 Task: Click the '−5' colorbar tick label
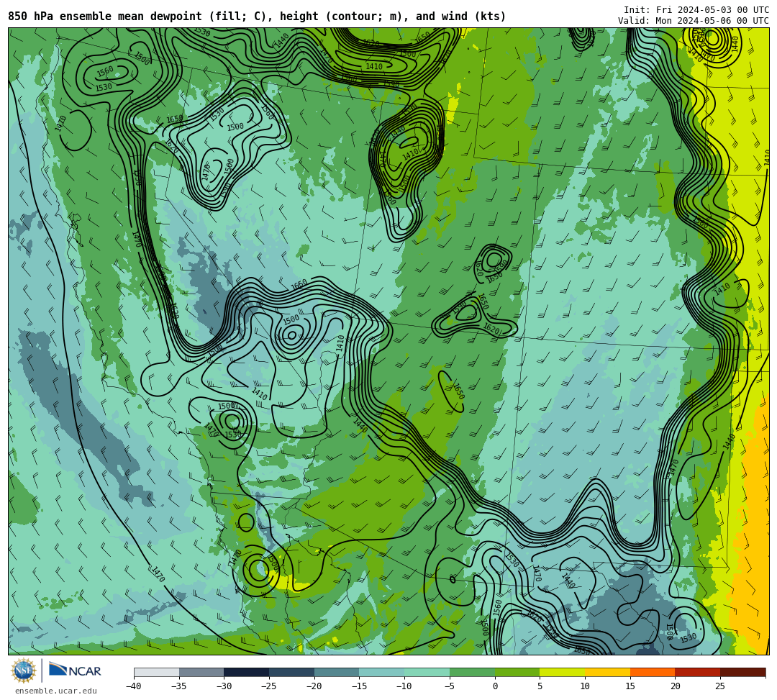point(450,686)
